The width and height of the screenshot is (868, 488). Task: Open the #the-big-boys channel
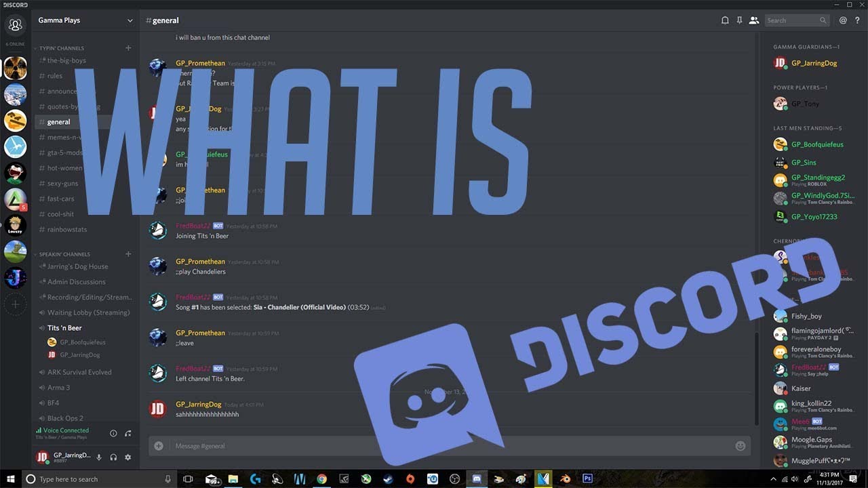(66, 60)
